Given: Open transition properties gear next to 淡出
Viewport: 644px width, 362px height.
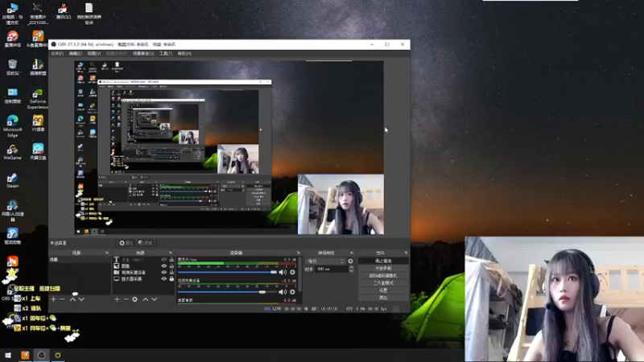Looking at the screenshot, I should (350, 261).
